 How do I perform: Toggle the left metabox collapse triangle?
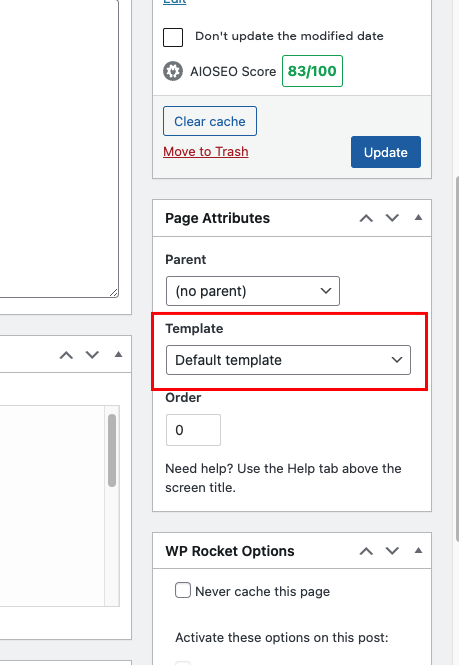pyautogui.click(x=118, y=355)
